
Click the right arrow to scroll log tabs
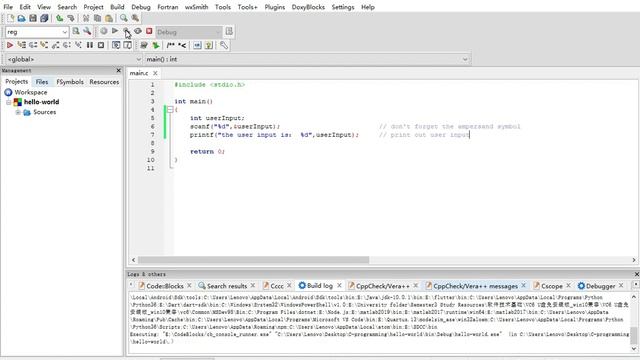(636, 284)
